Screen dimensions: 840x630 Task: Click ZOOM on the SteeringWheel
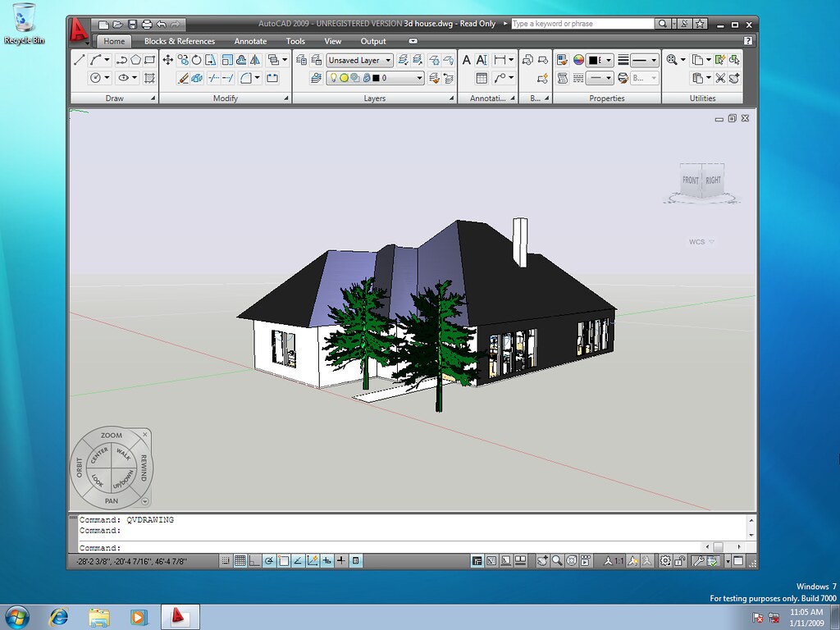tap(112, 435)
